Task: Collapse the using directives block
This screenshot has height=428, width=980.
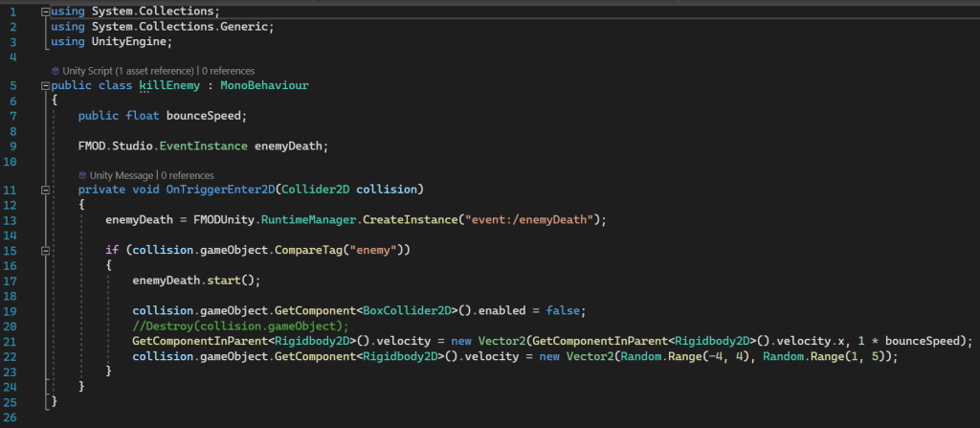Action: click(x=45, y=11)
